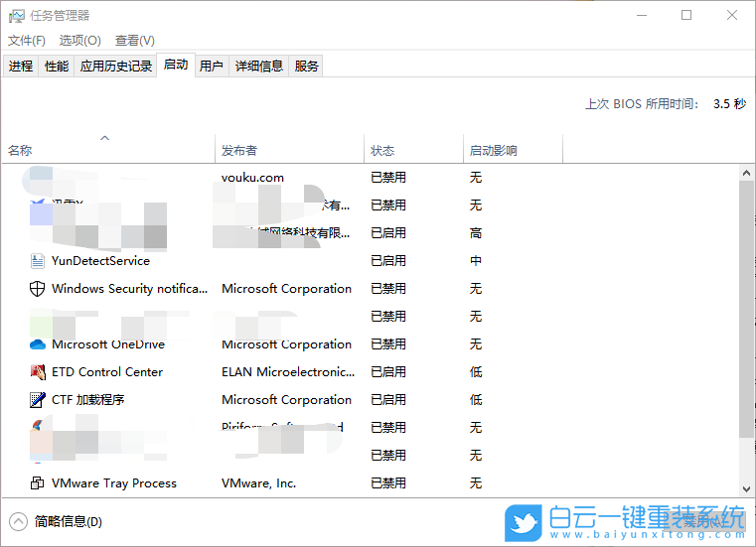756x547 pixels.
Task: Click the ELAN Microelectronic... publisher cell
Action: click(x=288, y=372)
